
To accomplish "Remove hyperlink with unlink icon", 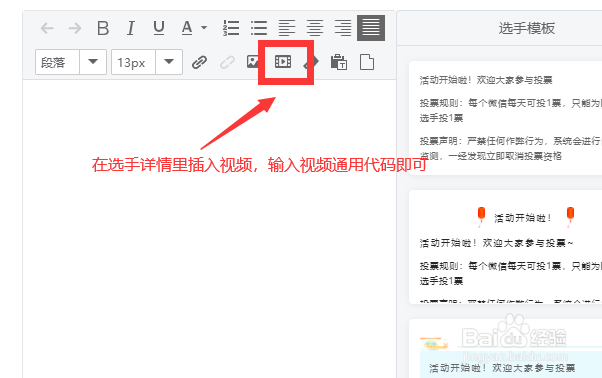I will (x=227, y=62).
